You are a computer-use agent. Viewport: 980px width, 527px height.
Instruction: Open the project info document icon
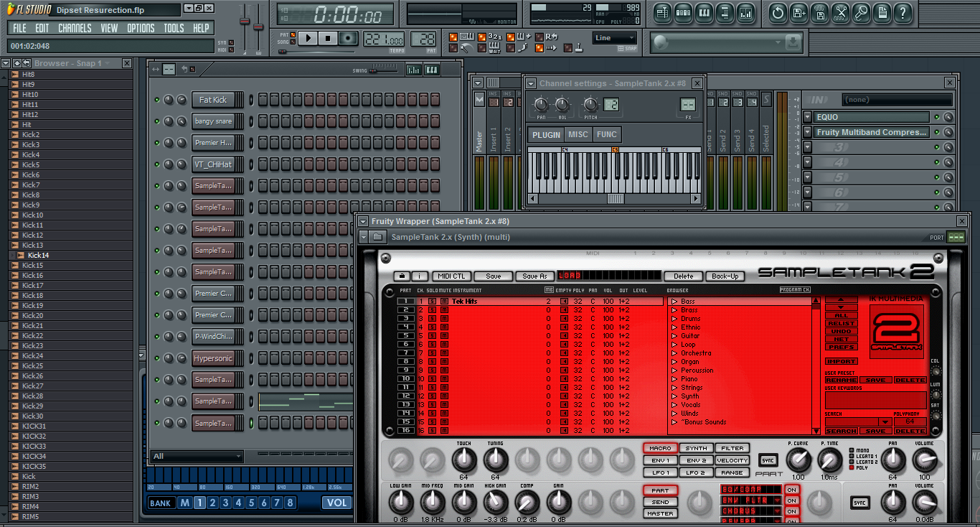[882, 12]
